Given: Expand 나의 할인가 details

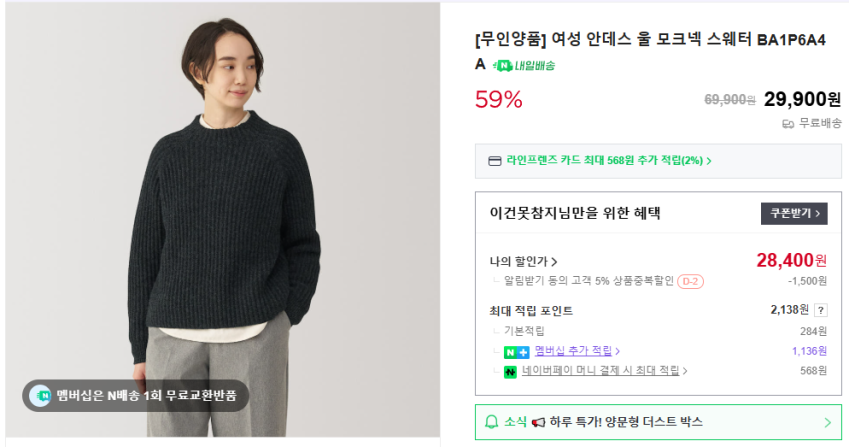Looking at the screenshot, I should coord(523,262).
